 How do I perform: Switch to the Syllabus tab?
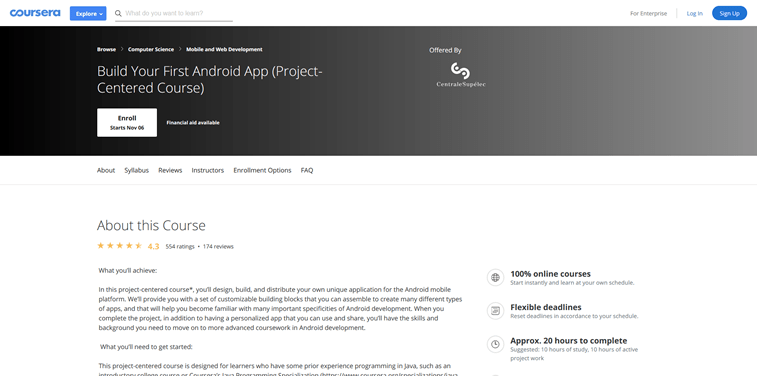point(137,170)
